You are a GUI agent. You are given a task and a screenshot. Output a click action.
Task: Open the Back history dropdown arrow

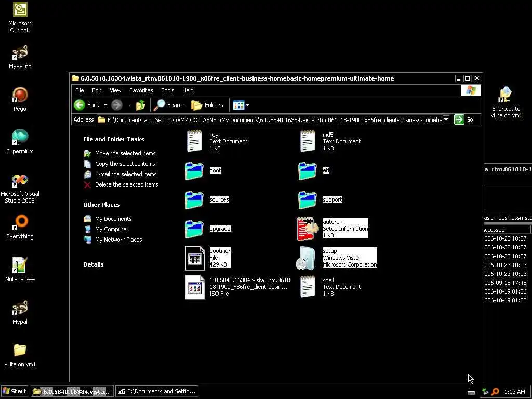(x=105, y=105)
